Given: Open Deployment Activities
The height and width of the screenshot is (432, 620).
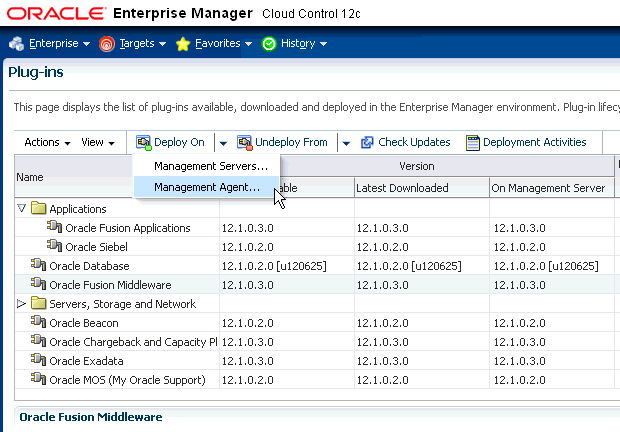Looking at the screenshot, I should click(526, 142).
